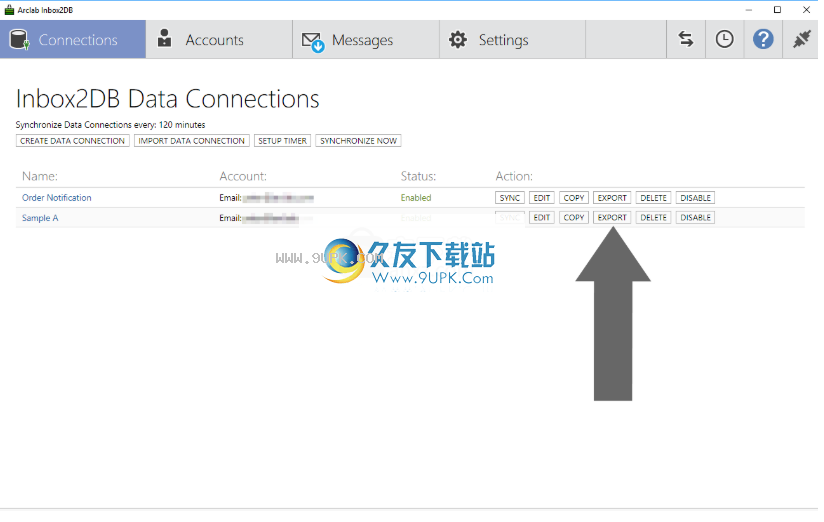Image resolution: width=824 pixels, height=522 pixels.
Task: Delete the Order Notification connection
Action: 653,198
